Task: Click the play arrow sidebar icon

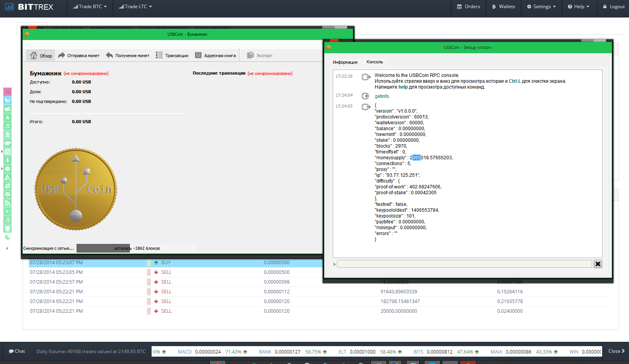Action: pyautogui.click(x=7, y=211)
